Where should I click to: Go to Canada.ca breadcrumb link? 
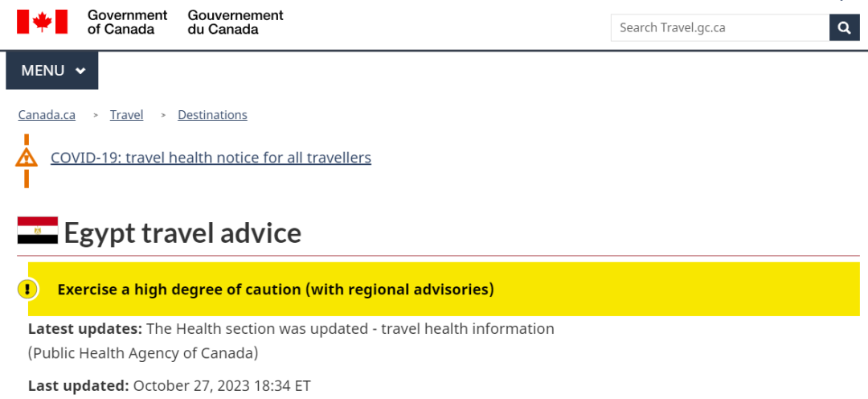point(47,115)
